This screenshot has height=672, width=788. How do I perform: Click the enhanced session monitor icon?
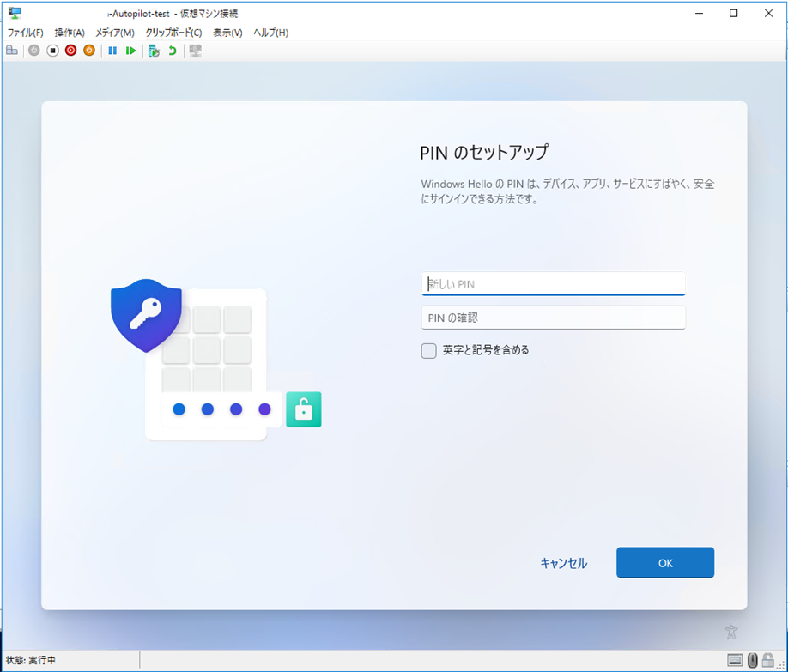pos(196,51)
